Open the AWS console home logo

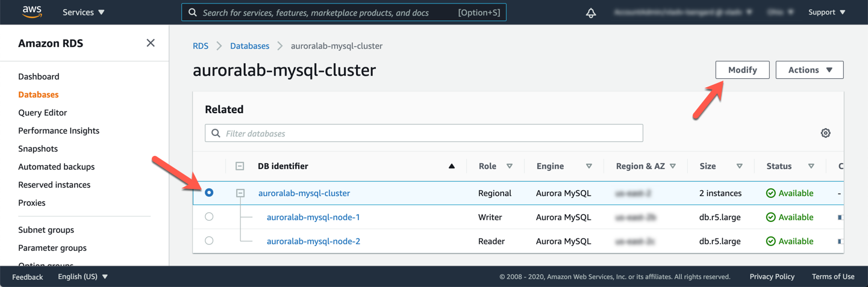(x=32, y=12)
